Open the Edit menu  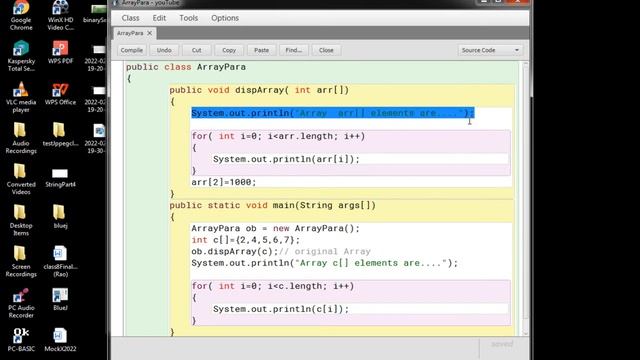(159, 18)
